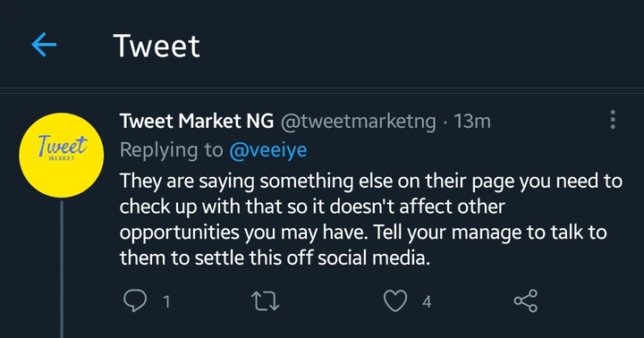
Task: Reply to this tweet via speech bubble
Action: [135, 300]
